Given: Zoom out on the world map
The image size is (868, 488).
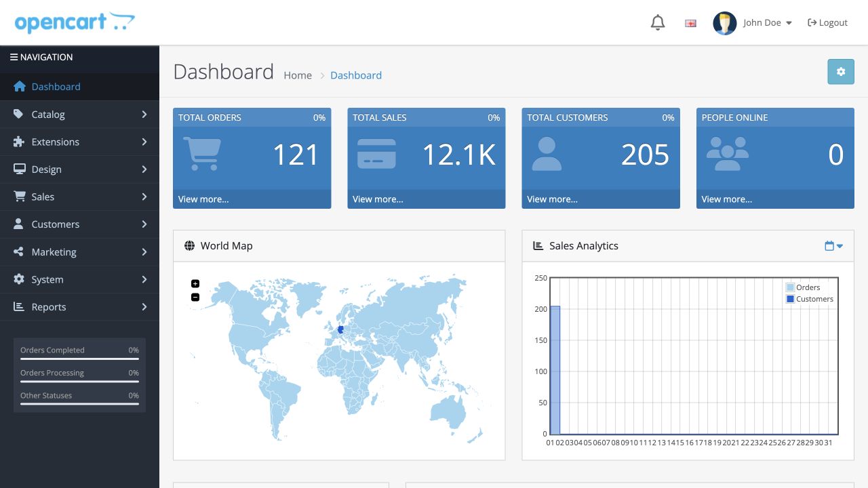Looking at the screenshot, I should click(x=195, y=297).
